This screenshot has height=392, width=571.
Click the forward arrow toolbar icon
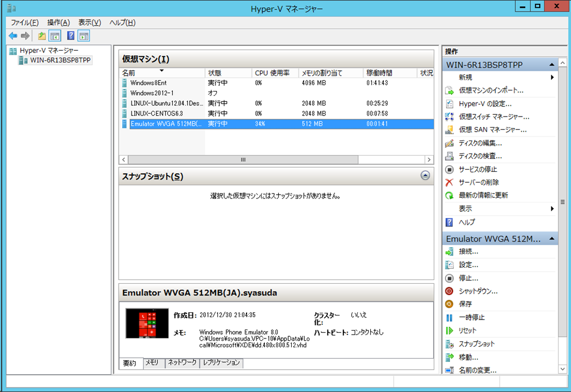pyautogui.click(x=25, y=36)
